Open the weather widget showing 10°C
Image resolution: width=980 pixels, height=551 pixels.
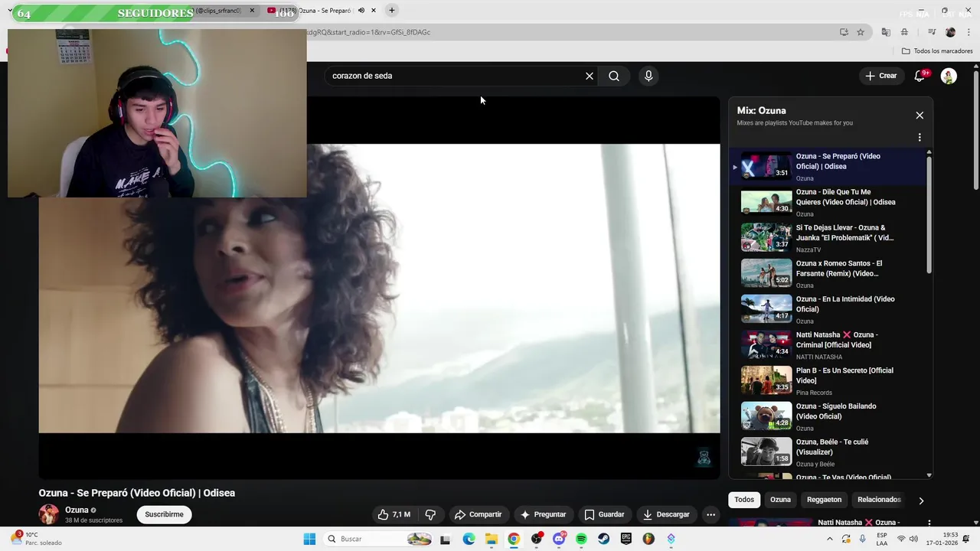point(35,539)
